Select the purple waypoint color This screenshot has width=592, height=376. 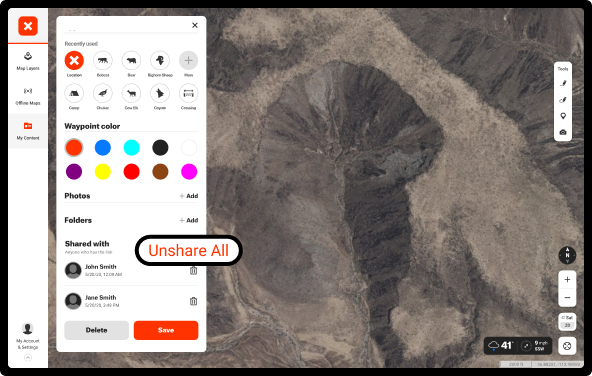click(x=74, y=172)
